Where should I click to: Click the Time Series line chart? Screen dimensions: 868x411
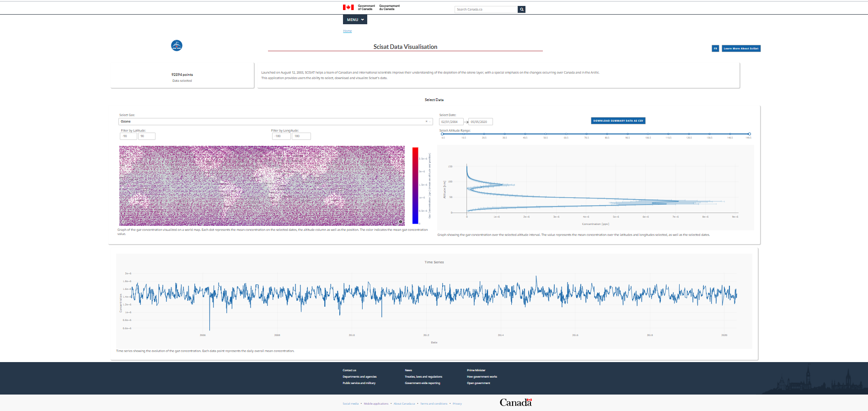tap(434, 301)
